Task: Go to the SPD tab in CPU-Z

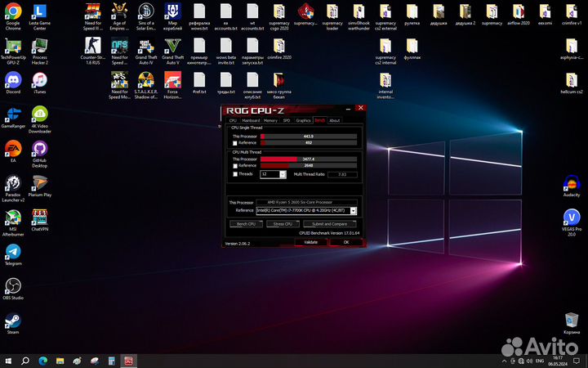Action: point(287,120)
